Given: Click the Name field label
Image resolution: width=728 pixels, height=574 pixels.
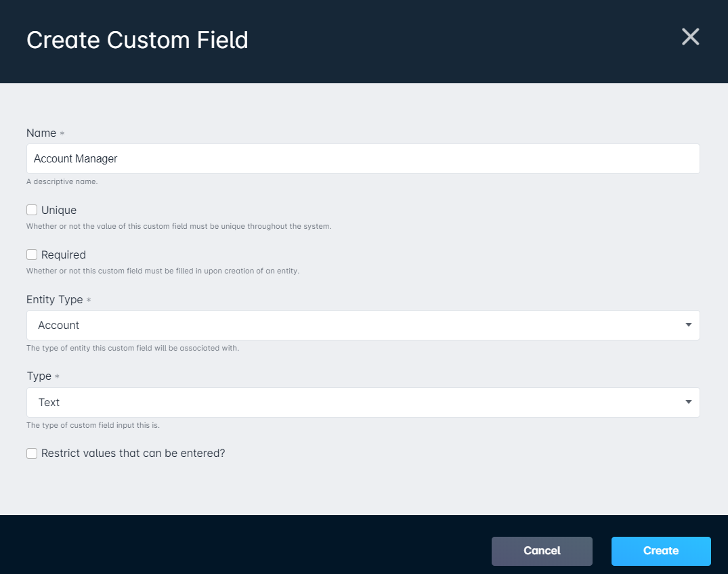Looking at the screenshot, I should 41,133.
